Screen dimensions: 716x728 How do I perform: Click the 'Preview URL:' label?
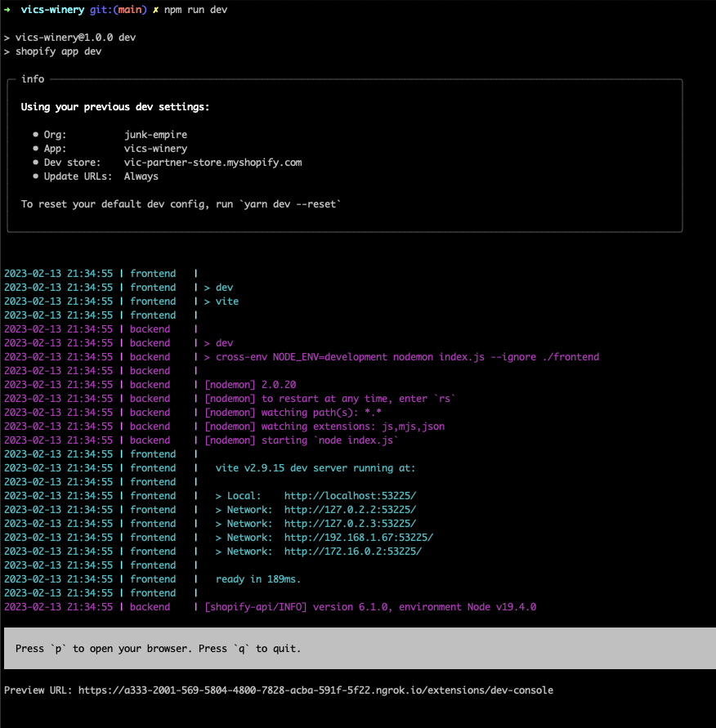click(x=38, y=690)
